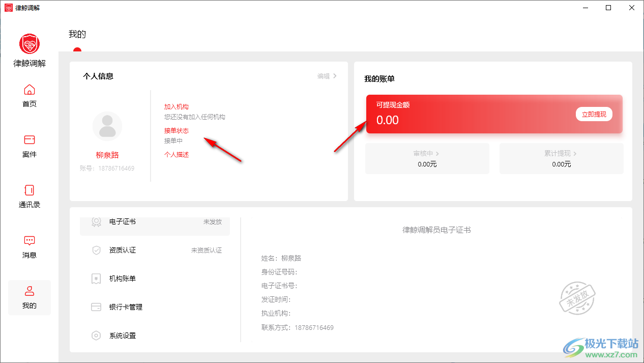Viewport: 644px width, 363px height.
Task: Select the 我的 tab in sidebar
Action: (30, 297)
